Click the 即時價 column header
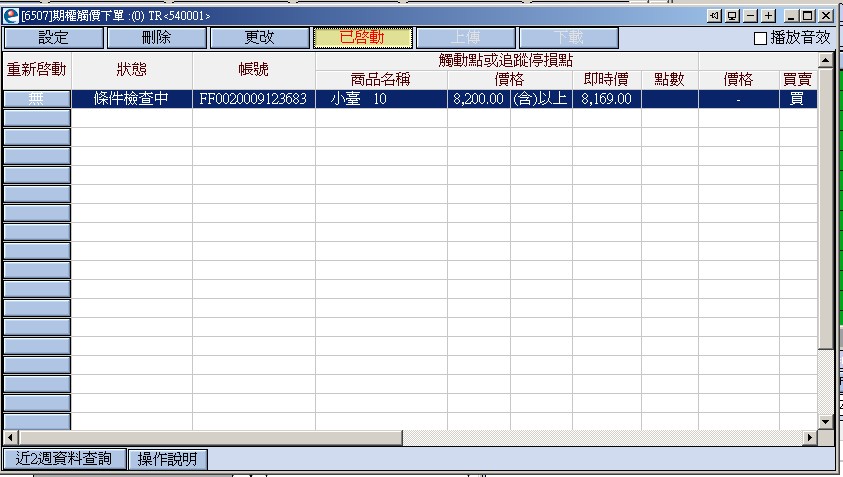The width and height of the screenshot is (843, 477). tap(606, 80)
